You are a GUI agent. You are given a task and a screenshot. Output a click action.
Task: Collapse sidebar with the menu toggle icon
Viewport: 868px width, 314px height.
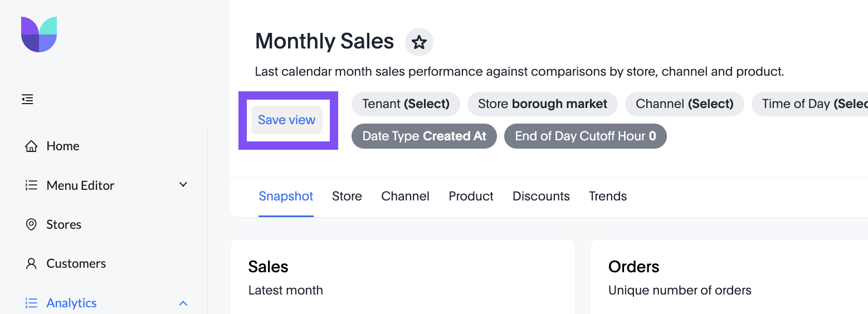coord(27,100)
